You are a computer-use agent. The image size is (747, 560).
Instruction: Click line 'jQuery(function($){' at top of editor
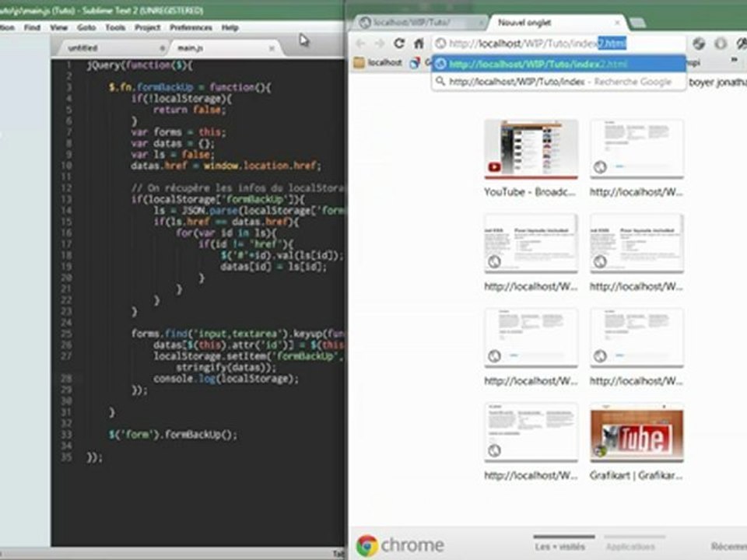tap(139, 65)
